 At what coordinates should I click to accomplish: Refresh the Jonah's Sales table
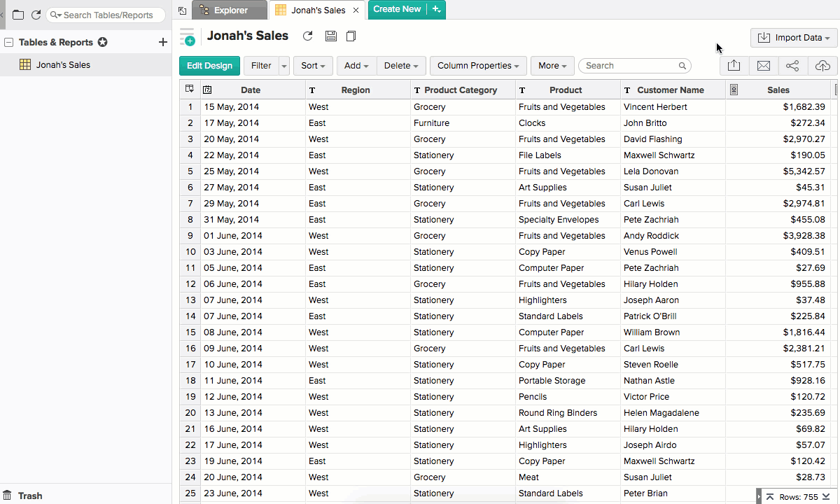(307, 36)
